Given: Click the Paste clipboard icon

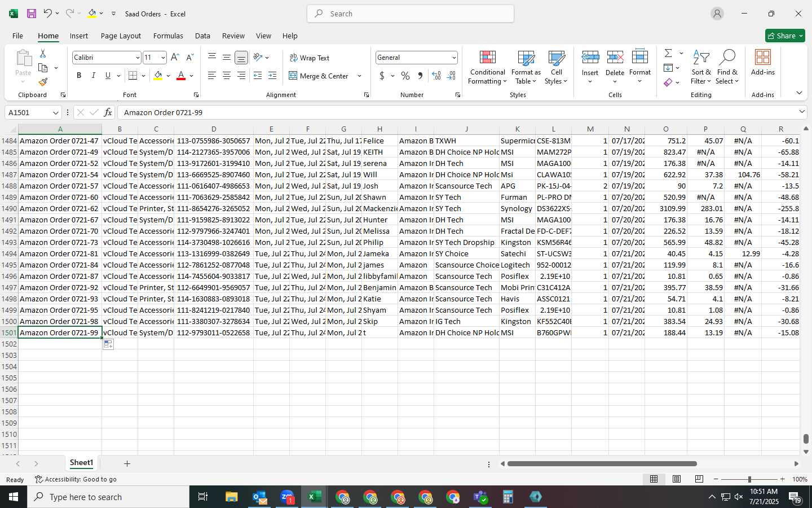Looking at the screenshot, I should tap(23, 58).
